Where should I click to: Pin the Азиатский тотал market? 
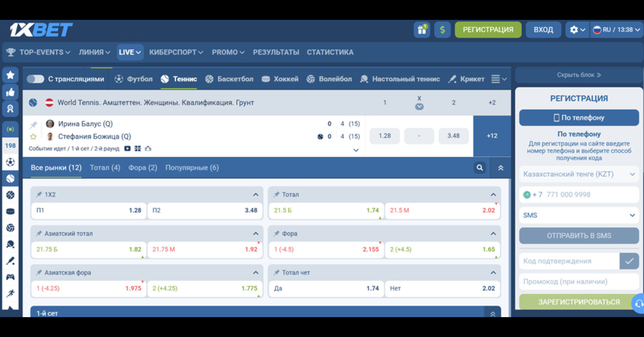[39, 234]
